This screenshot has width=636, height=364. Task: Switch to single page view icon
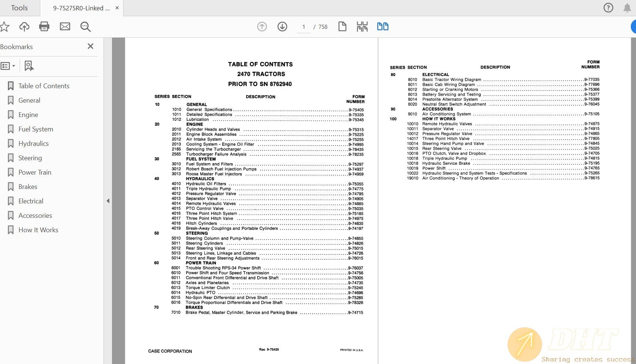pos(342,27)
